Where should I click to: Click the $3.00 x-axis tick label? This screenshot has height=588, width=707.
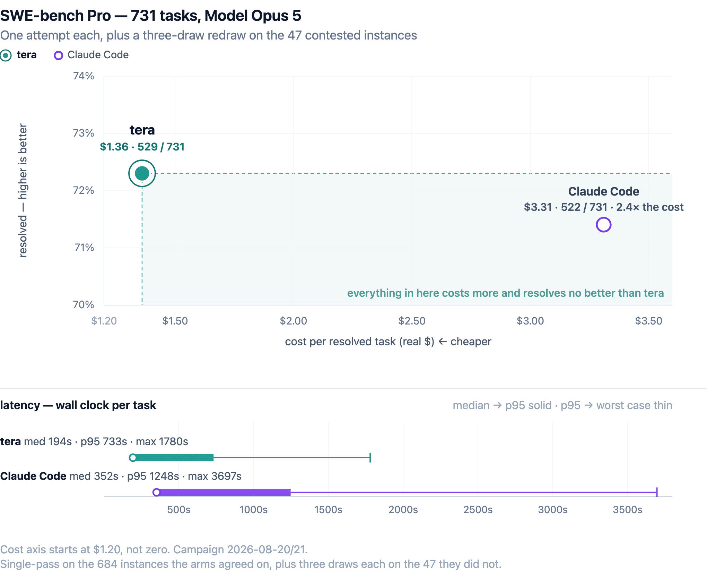[x=530, y=321]
